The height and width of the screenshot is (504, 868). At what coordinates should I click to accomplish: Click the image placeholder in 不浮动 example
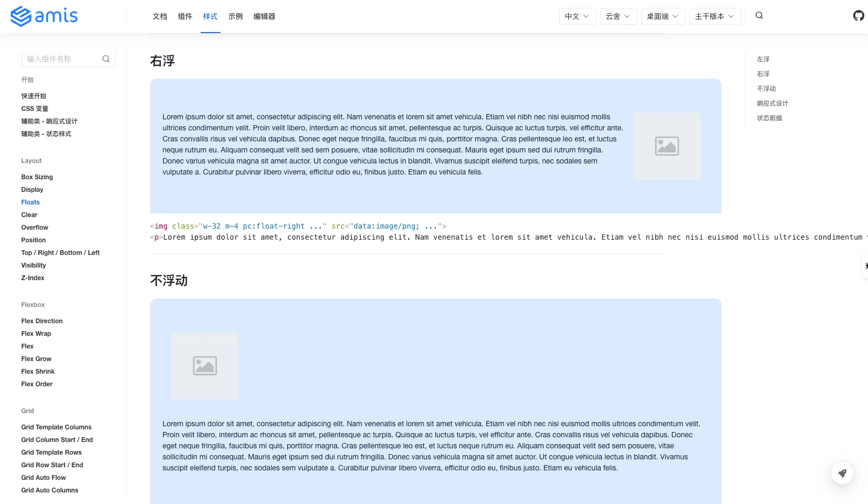pos(205,366)
